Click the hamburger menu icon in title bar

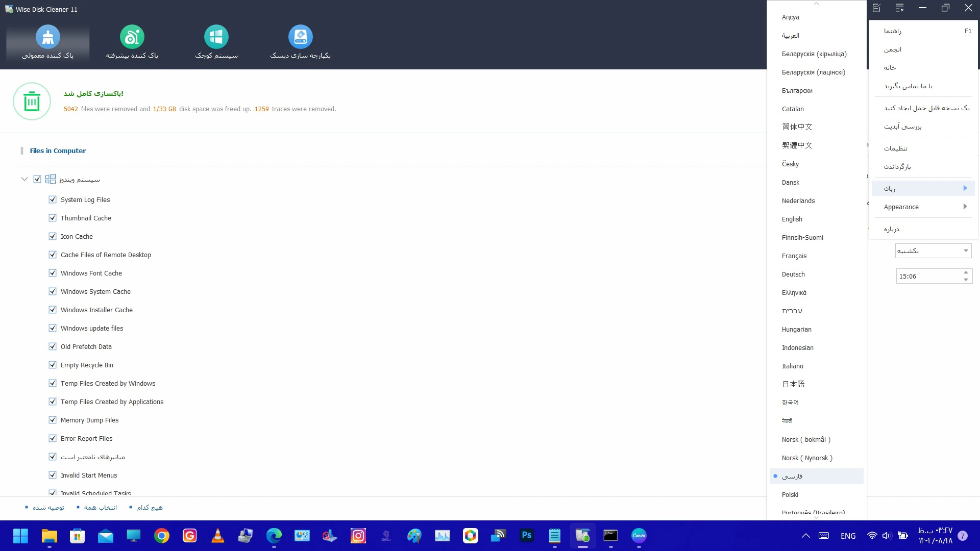tap(899, 8)
